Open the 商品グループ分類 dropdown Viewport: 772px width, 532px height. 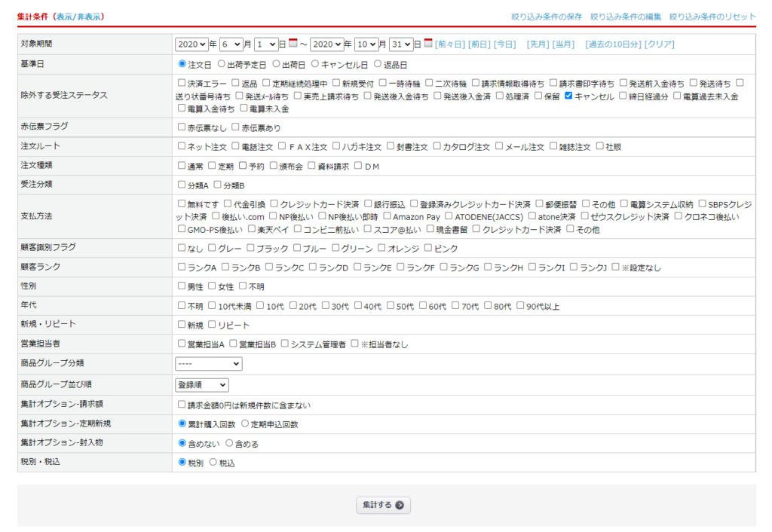(208, 364)
